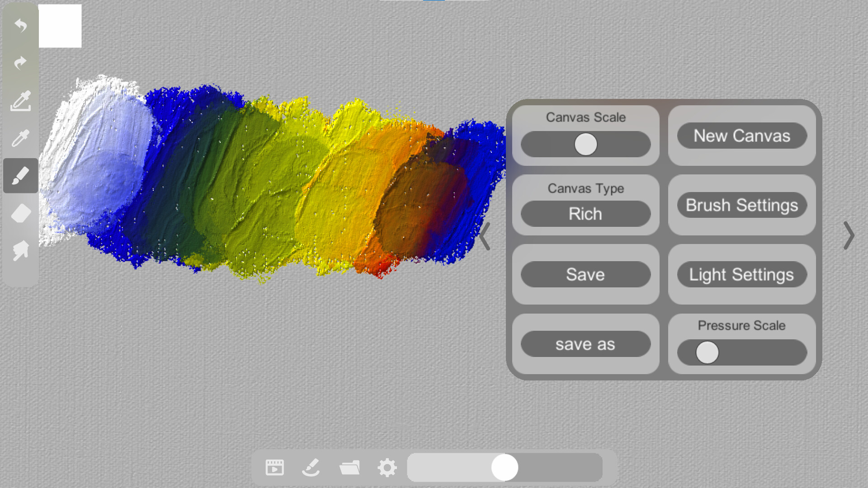Select the Brush tool
The height and width of the screenshot is (488, 868).
point(20,175)
